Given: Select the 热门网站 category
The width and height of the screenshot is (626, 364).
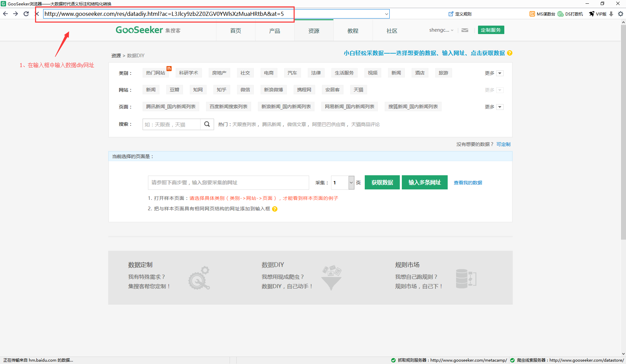Looking at the screenshot, I should pyautogui.click(x=156, y=73).
